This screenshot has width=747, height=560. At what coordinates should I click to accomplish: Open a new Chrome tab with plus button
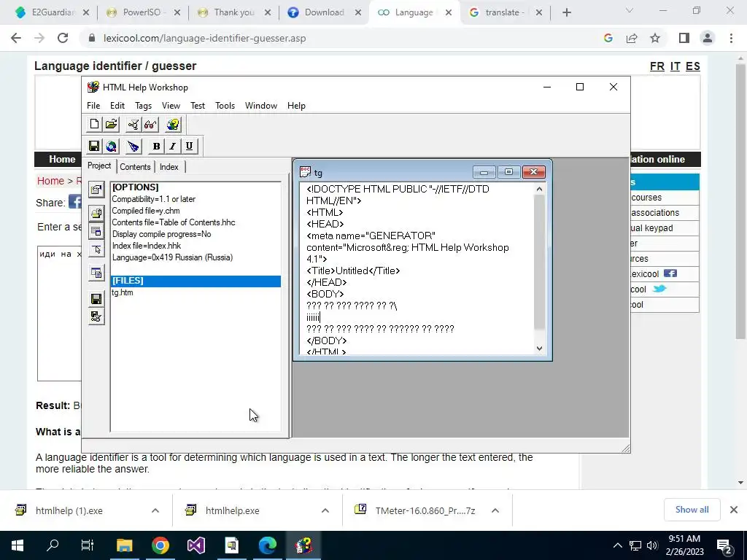coord(566,13)
